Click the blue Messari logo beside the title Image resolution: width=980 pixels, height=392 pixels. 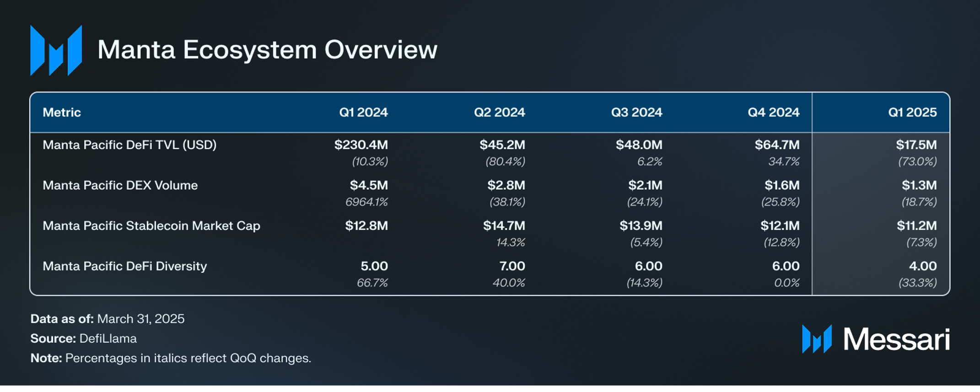[x=56, y=50]
